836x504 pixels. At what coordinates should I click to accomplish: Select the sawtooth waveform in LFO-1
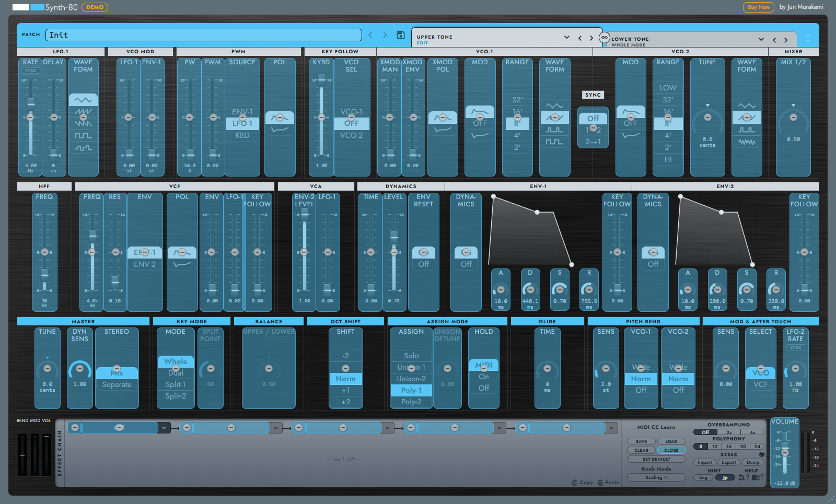(83, 111)
